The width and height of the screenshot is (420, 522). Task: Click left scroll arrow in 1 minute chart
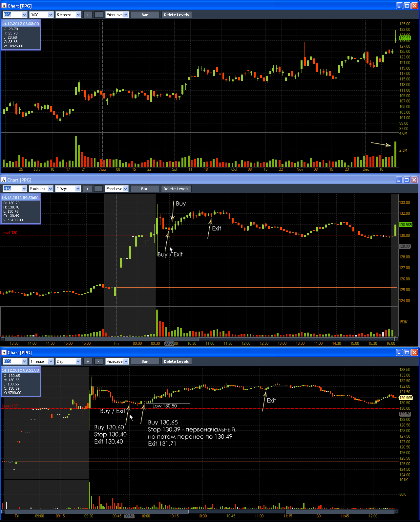[x=3, y=512]
